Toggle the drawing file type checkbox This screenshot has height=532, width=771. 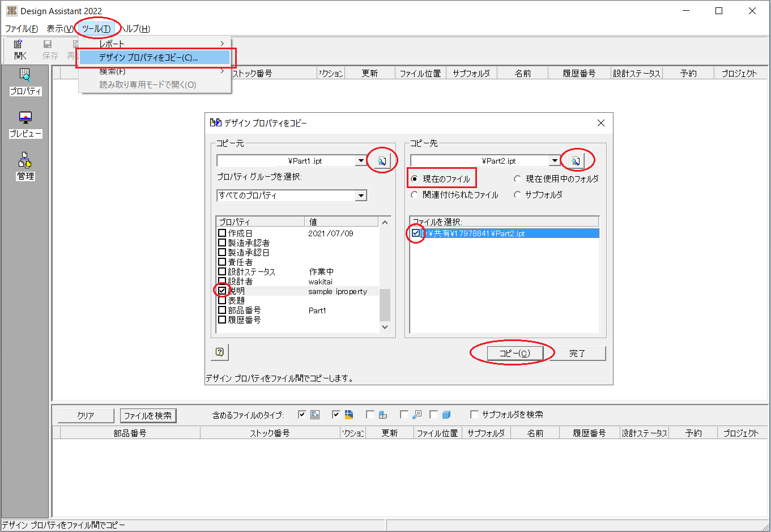coord(336,415)
